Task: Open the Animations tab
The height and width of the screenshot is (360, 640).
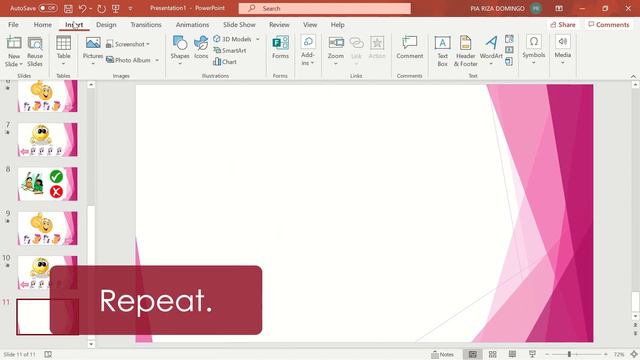Action: pos(192,24)
